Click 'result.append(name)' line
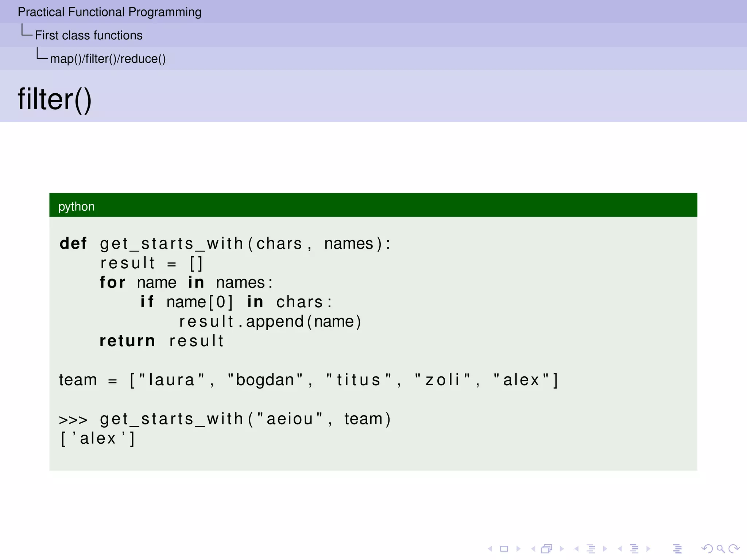The height and width of the screenshot is (560, 747). coord(270,322)
